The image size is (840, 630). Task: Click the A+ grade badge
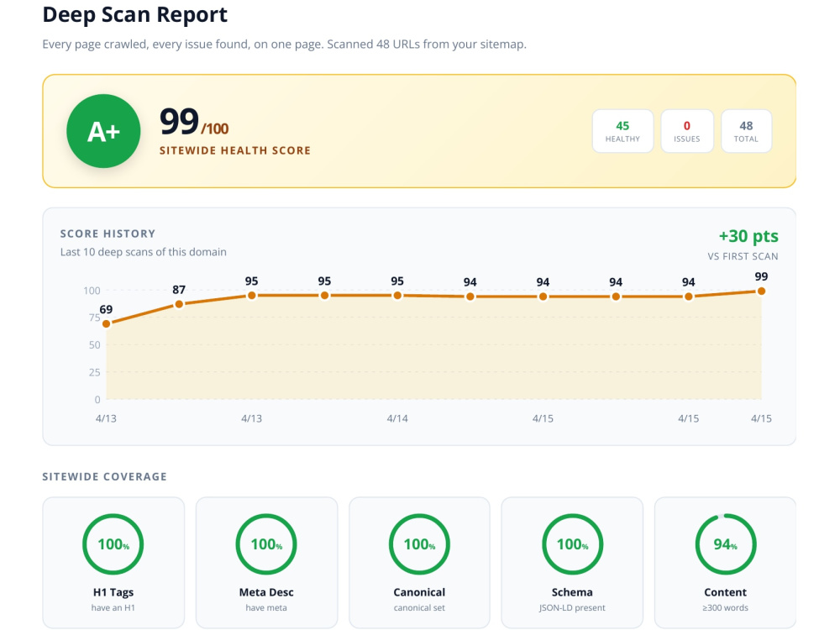coord(103,131)
